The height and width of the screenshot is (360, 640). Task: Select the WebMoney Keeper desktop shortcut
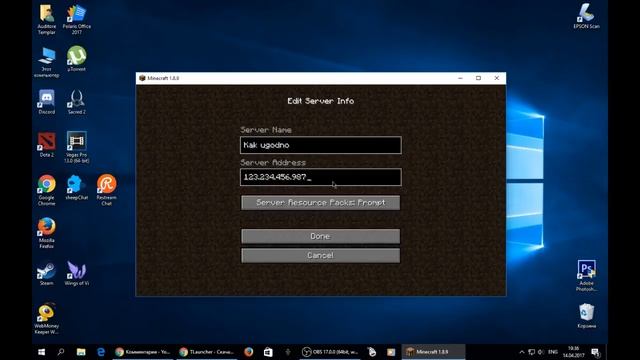click(x=47, y=319)
